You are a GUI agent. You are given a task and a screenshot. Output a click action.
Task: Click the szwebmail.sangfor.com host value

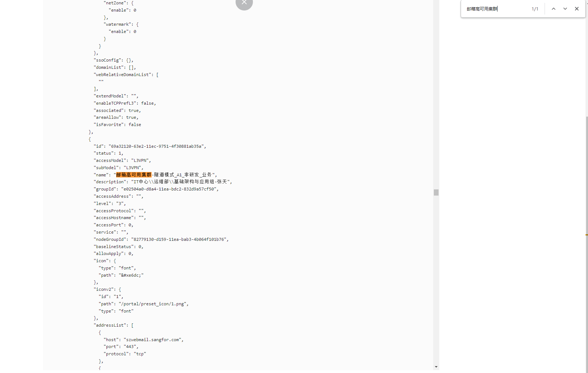point(153,340)
